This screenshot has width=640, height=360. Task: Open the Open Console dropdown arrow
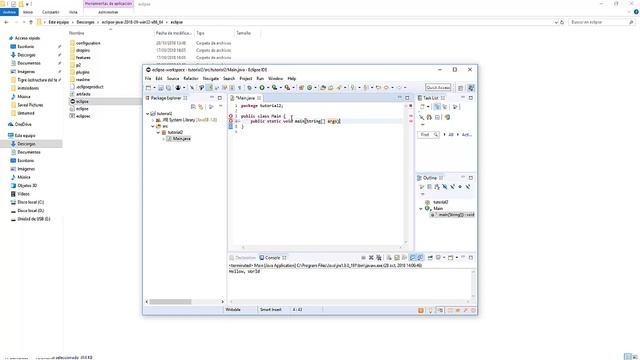pos(457,258)
